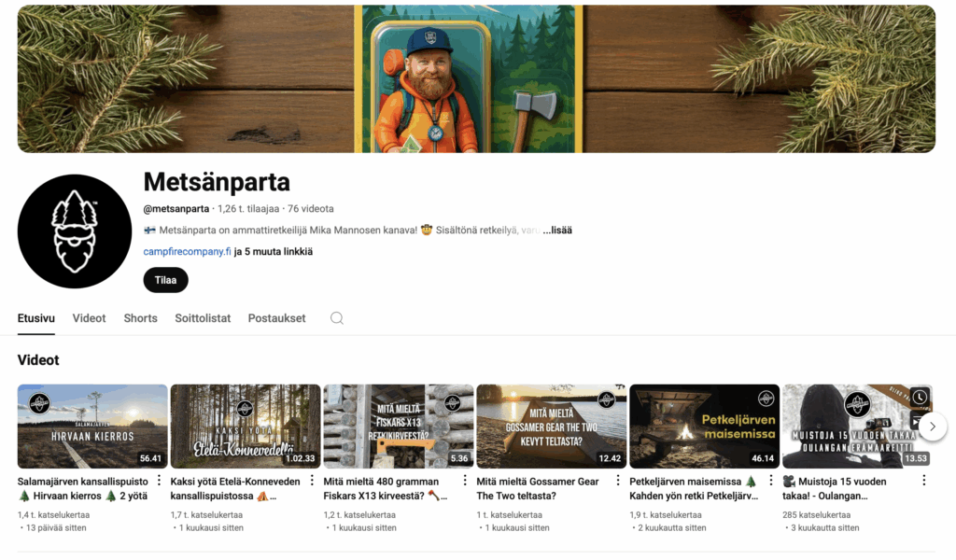Select the Postaukset tab

coord(276,318)
